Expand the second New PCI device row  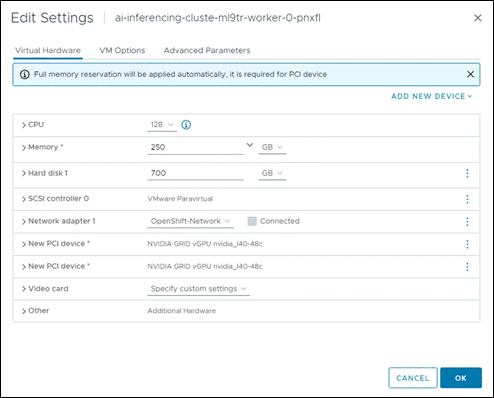24,267
